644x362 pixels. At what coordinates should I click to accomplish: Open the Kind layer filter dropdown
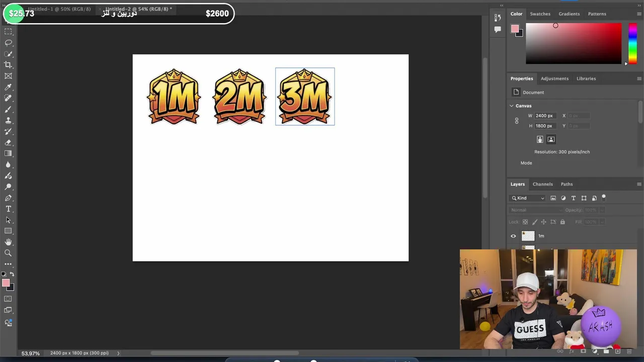click(x=528, y=198)
